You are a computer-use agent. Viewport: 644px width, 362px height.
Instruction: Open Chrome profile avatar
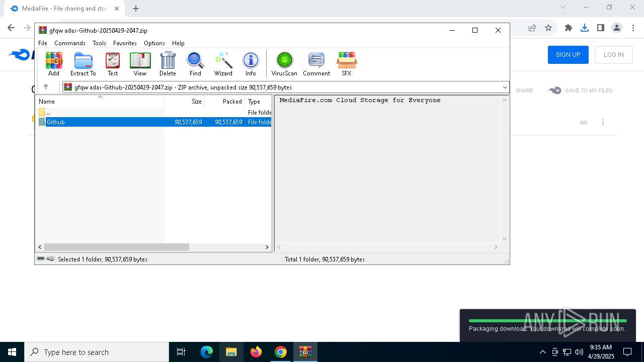tap(617, 28)
